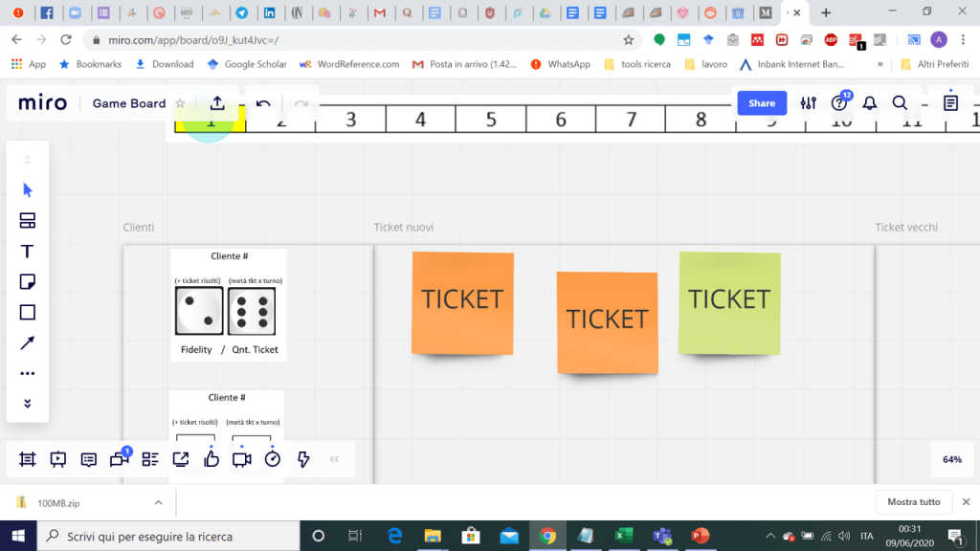Click Mostra tutto in downloads bar
This screenshot has height=551, width=980.
[x=913, y=502]
